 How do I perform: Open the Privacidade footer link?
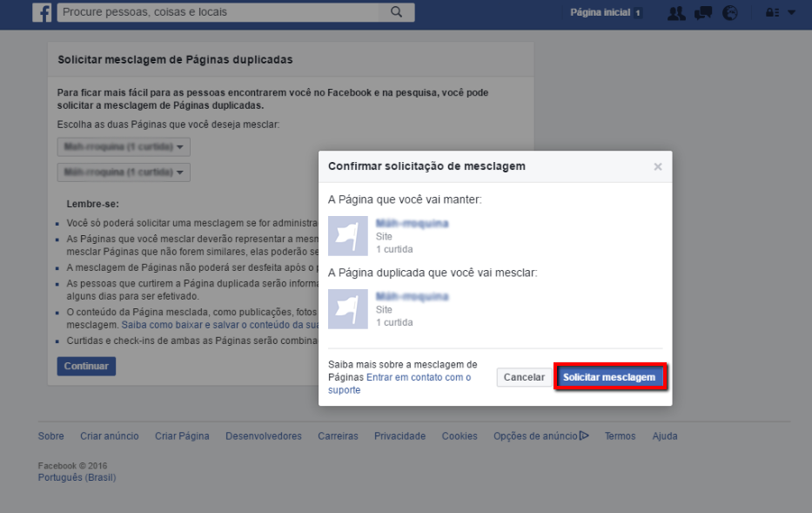pyautogui.click(x=399, y=436)
